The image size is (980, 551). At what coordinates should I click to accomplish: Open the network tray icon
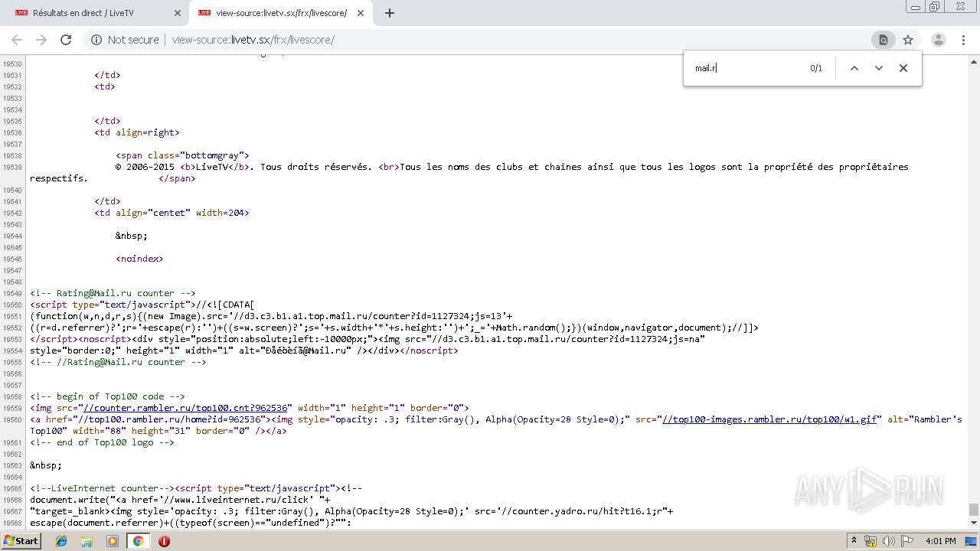click(x=871, y=541)
